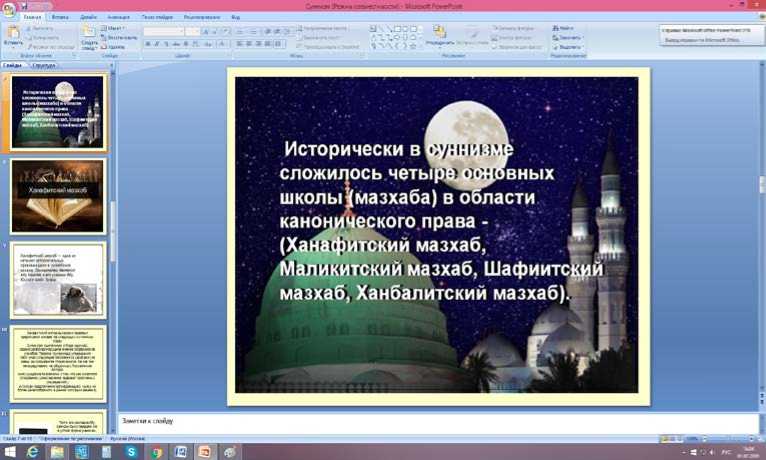Open the font size combo box

pyautogui.click(x=192, y=32)
